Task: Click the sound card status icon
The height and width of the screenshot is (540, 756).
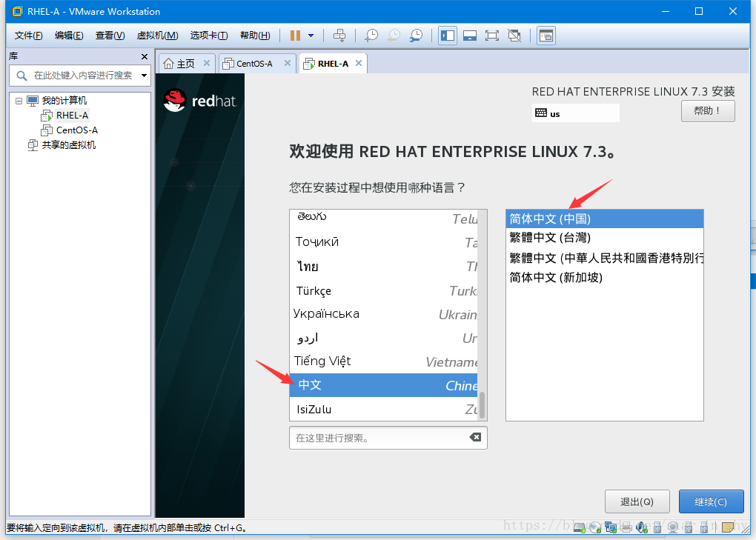Action: pos(642,527)
